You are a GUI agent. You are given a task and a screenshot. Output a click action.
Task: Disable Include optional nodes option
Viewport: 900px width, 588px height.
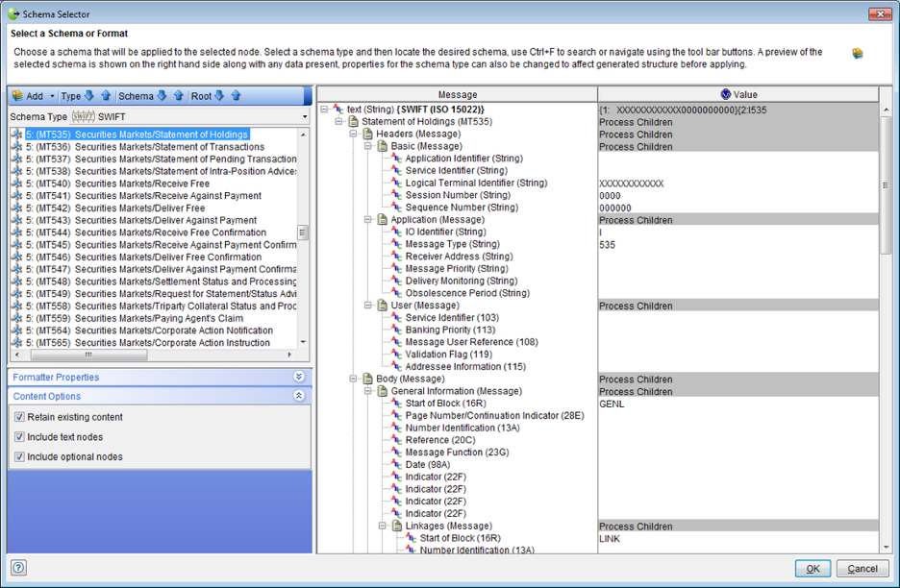pyautogui.click(x=19, y=457)
